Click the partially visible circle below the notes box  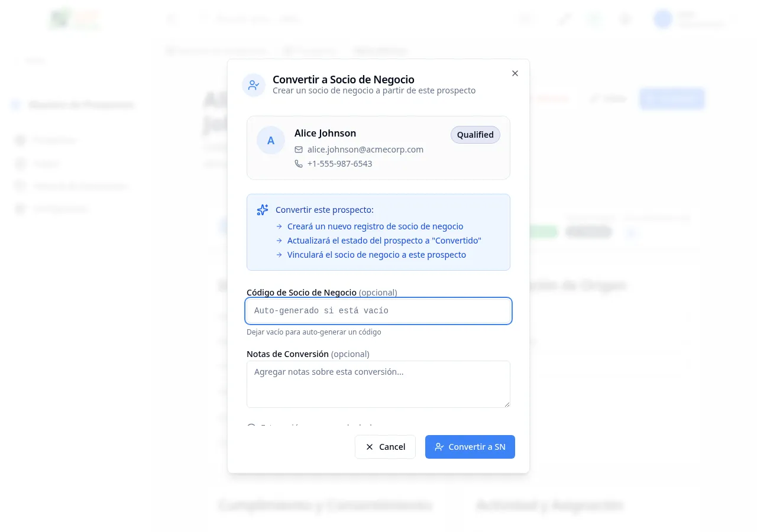pos(251,427)
